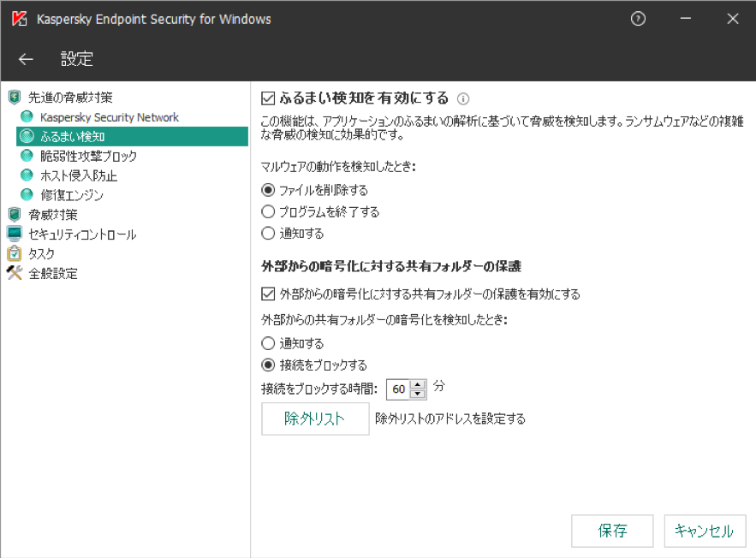Click the セキュリティコントロール monitor icon
Screen dimensions: 756x558
point(15,234)
